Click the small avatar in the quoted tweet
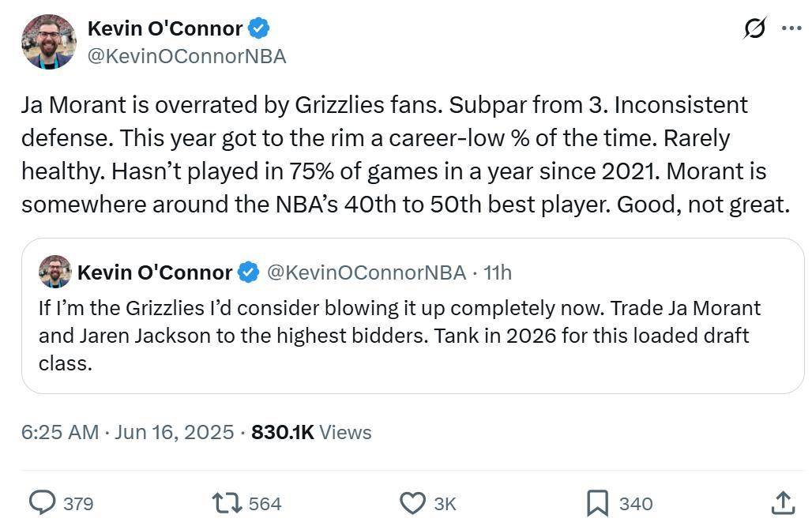Viewport: 812px width, 526px height. [x=55, y=272]
